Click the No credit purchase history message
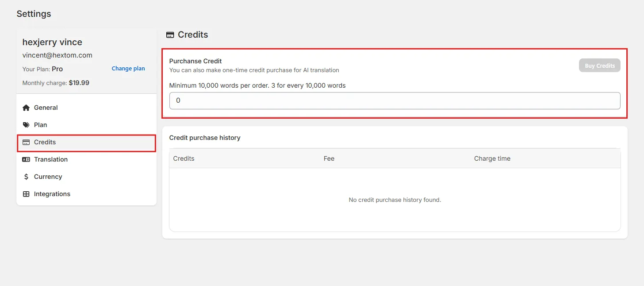 pos(395,200)
